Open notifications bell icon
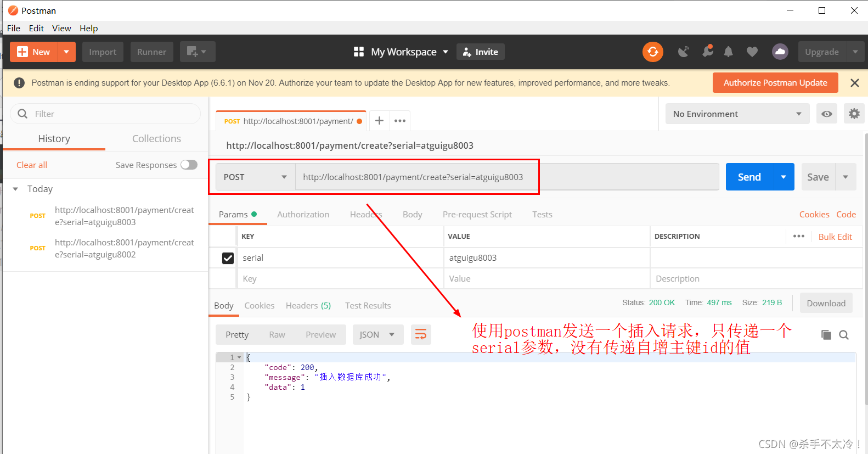This screenshot has width=868, height=454. (x=728, y=52)
